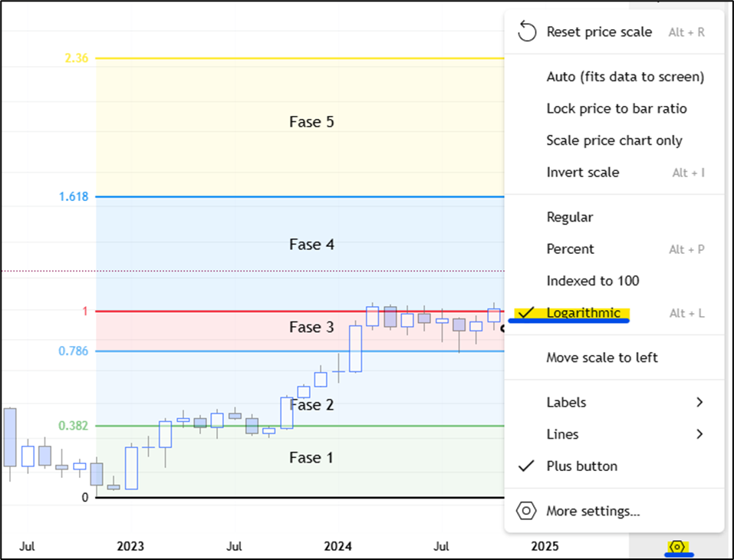Switch scale to Percent mode
Viewport: 734px width, 560px height.
[570, 249]
